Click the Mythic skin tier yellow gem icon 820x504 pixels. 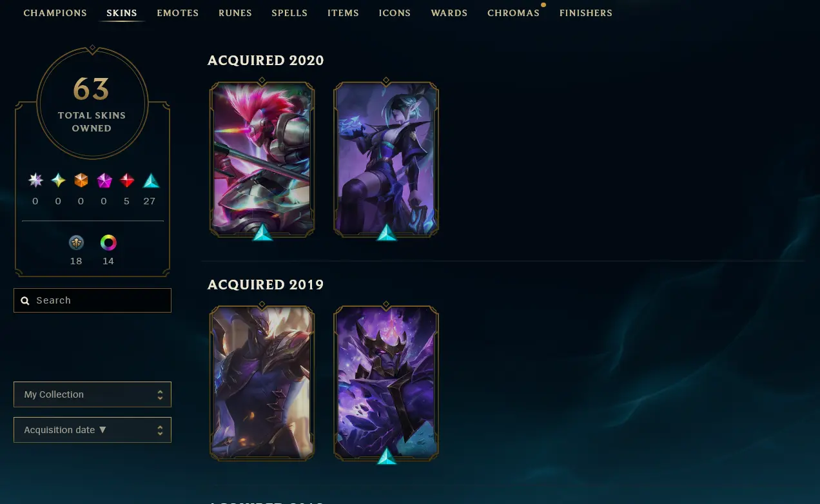(59, 180)
